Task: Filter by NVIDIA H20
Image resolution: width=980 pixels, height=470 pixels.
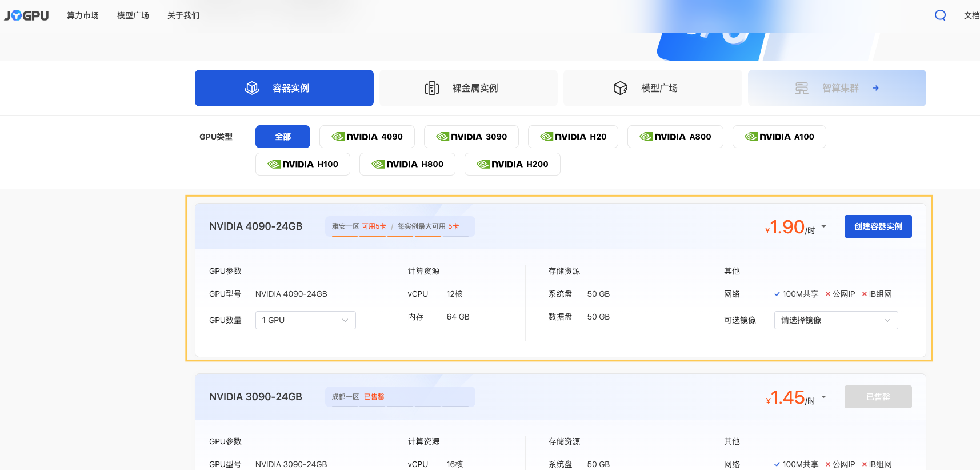Action: (x=573, y=137)
